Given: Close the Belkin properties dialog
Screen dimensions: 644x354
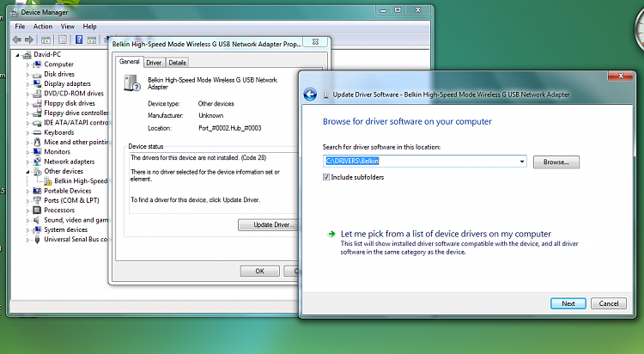Looking at the screenshot, I should [x=315, y=41].
